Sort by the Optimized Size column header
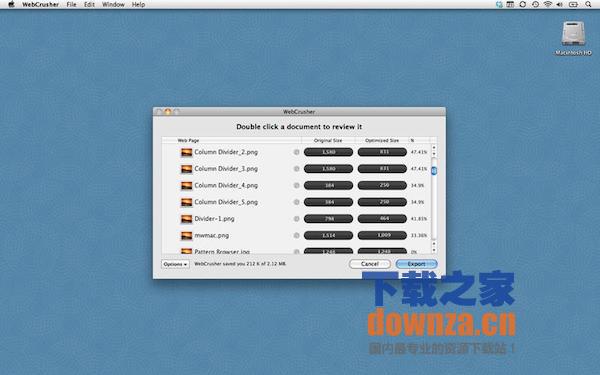Screen dimensions: 600x375 coord(382,140)
